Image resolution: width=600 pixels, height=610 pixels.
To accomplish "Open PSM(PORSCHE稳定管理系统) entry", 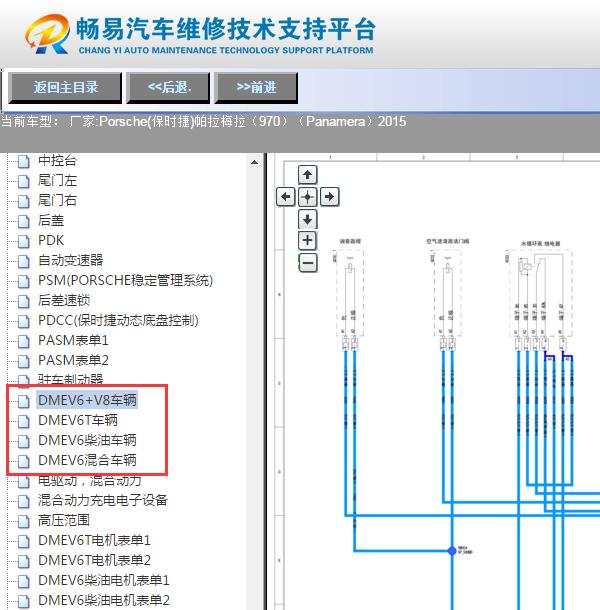I will (x=125, y=280).
